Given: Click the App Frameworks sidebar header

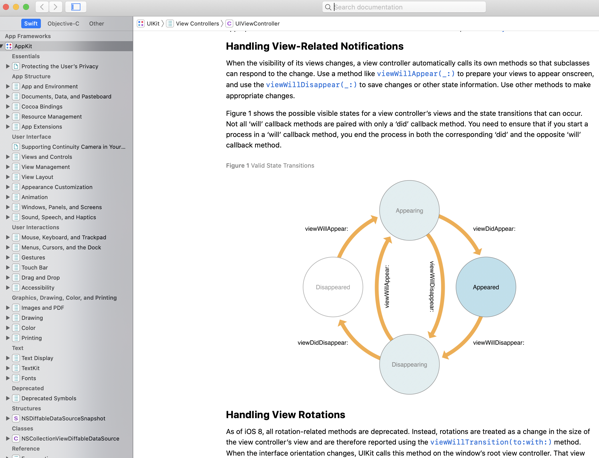Looking at the screenshot, I should pyautogui.click(x=28, y=36).
